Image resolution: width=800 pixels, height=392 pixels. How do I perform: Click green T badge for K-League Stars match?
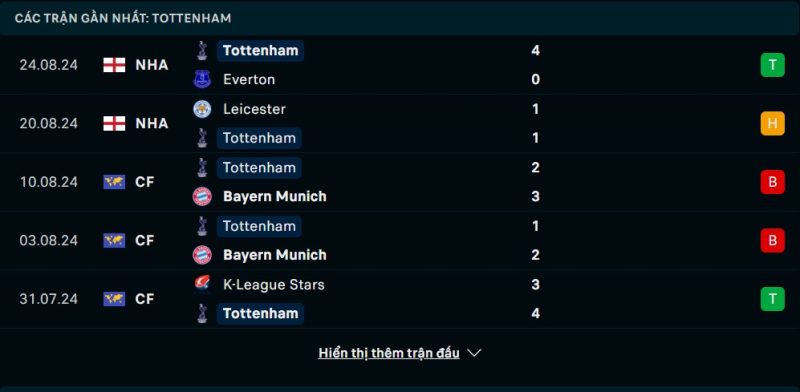coord(772,299)
